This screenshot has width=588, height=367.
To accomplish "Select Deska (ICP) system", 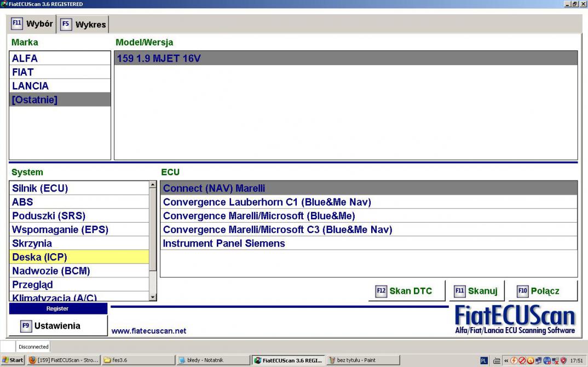I will (79, 257).
